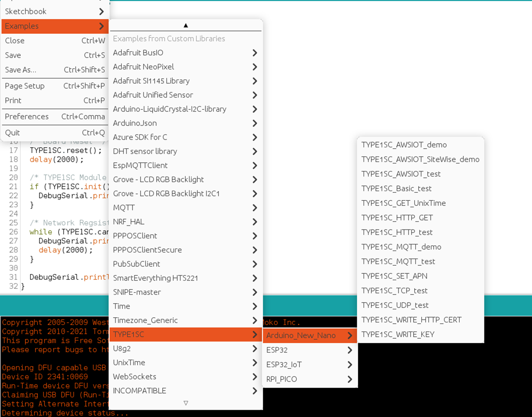Open ESP32_IoT board submenu

point(310,365)
